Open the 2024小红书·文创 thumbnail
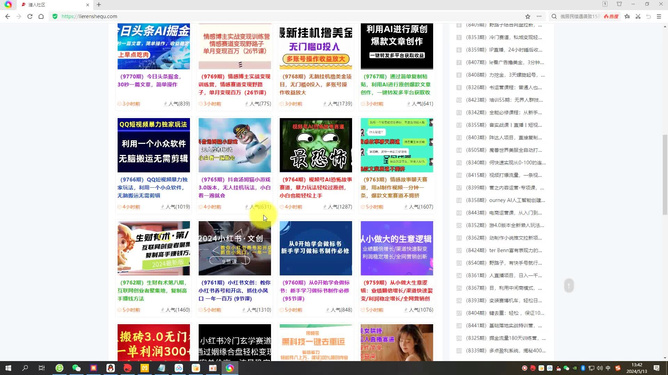The height and width of the screenshot is (375, 668). (x=235, y=248)
